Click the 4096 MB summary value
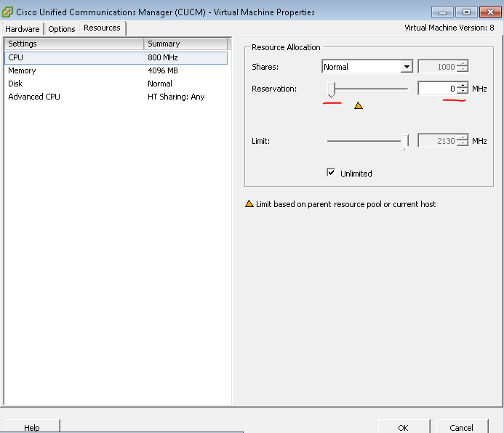 163,70
